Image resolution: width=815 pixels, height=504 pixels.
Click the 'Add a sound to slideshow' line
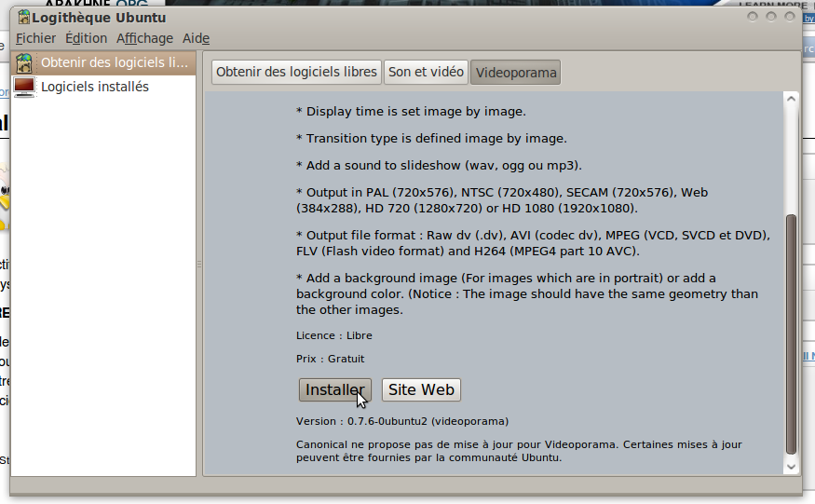[440, 166]
